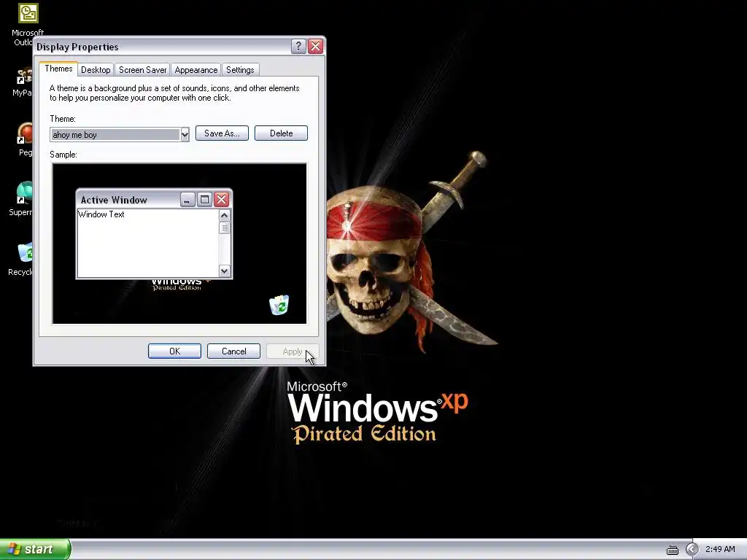Viewport: 747px width, 560px height.
Task: Click sample window minimize button
Action: pyautogui.click(x=187, y=200)
